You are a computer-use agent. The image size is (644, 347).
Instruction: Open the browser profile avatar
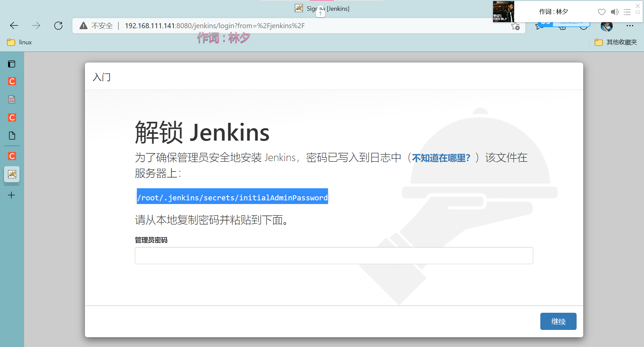606,26
